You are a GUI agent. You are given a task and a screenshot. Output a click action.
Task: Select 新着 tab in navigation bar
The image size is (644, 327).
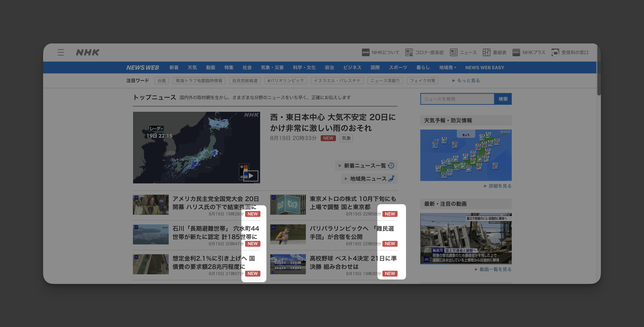tap(174, 68)
